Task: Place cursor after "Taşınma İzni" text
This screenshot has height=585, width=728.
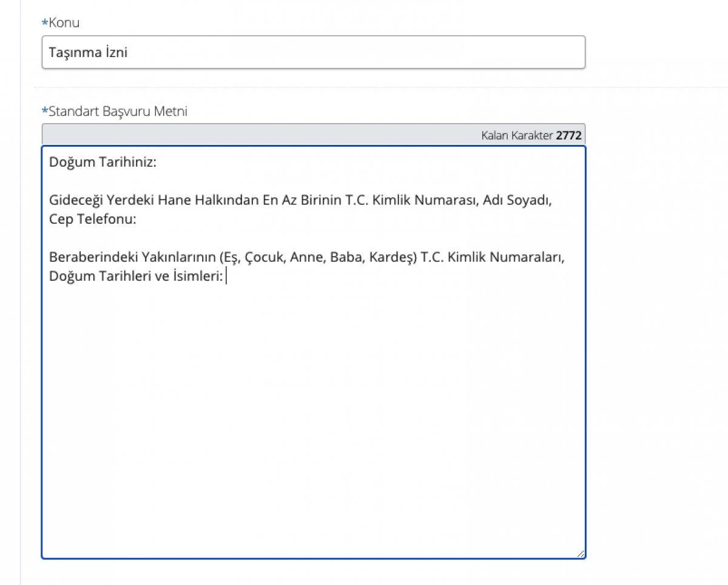Action: [129, 53]
